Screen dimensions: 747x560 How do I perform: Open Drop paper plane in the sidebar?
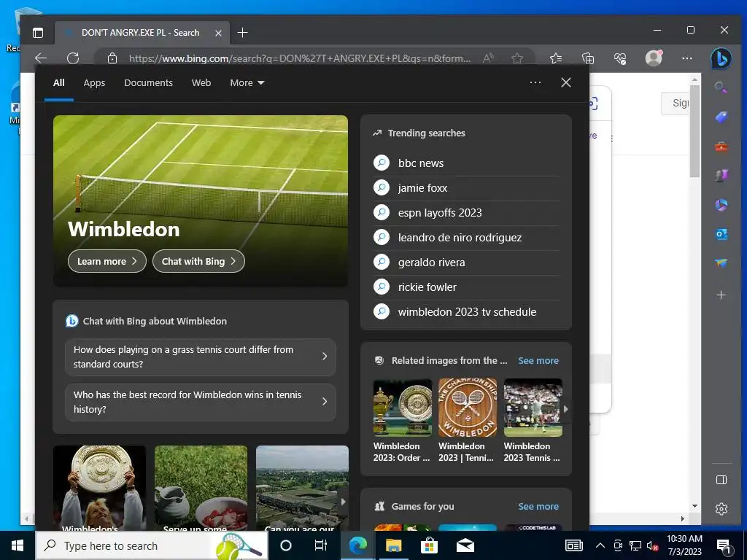pos(721,262)
